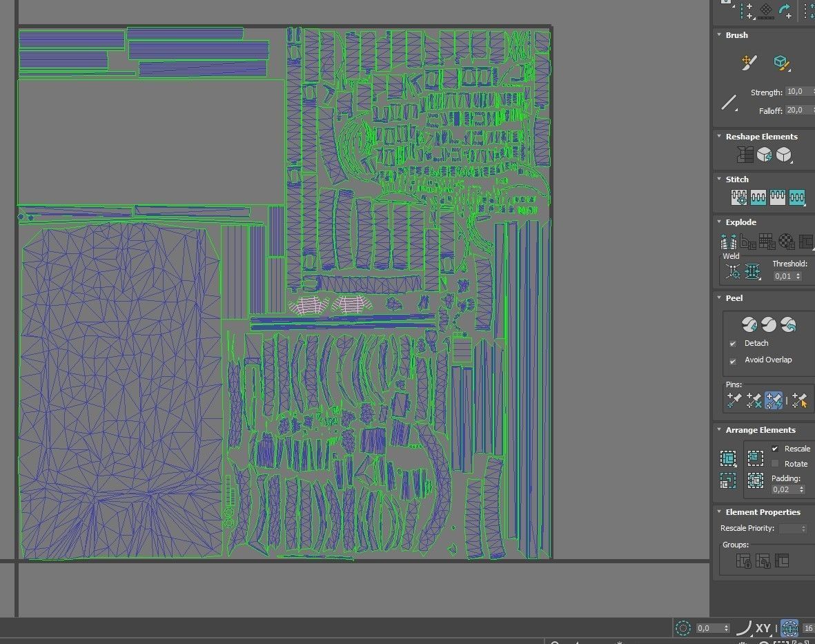Click Relax Until Flat icon
Image resolution: width=815 pixels, height=644 pixels.
(764, 155)
